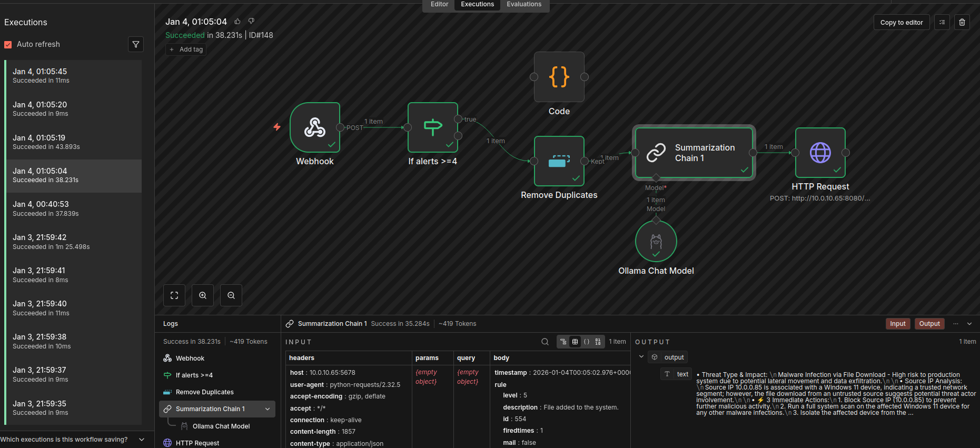Toggle the Auto refresh checkbox
980x448 pixels.
point(8,44)
